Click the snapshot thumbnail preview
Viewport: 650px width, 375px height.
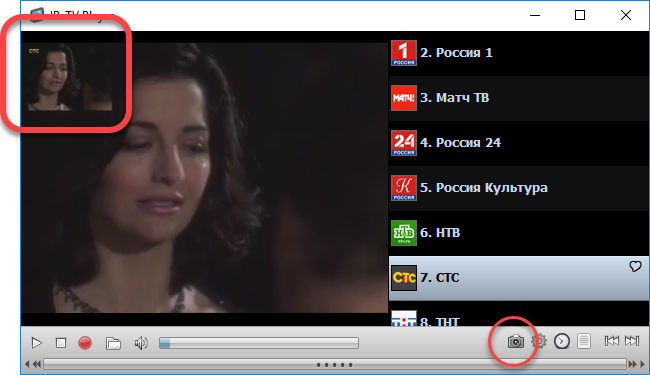70,77
